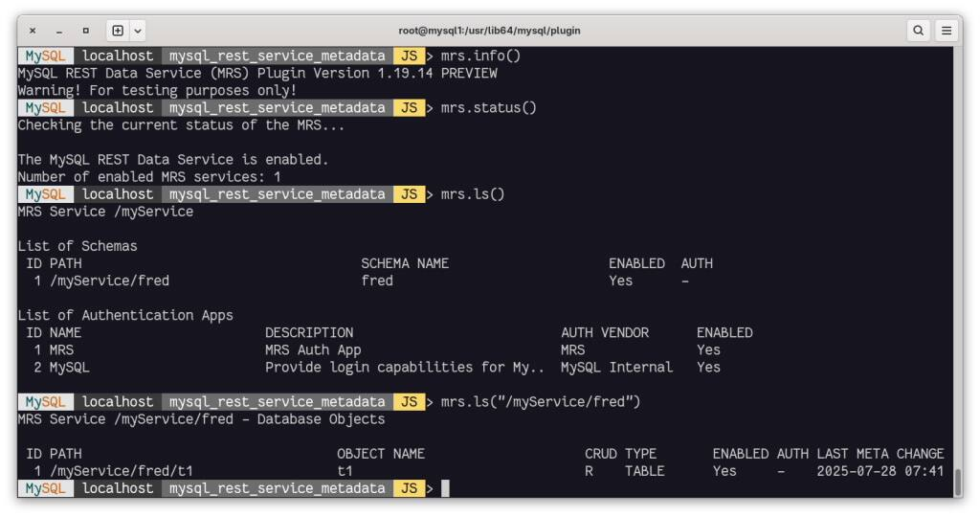Click the mrs.ls("/myService/fred") command

pyautogui.click(x=541, y=401)
